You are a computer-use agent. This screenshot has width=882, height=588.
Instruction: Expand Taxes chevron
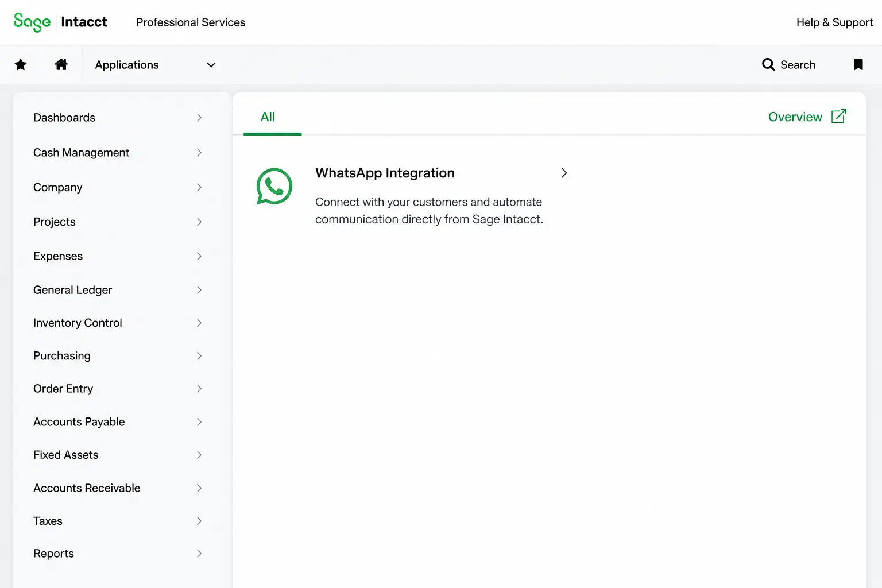tap(199, 521)
